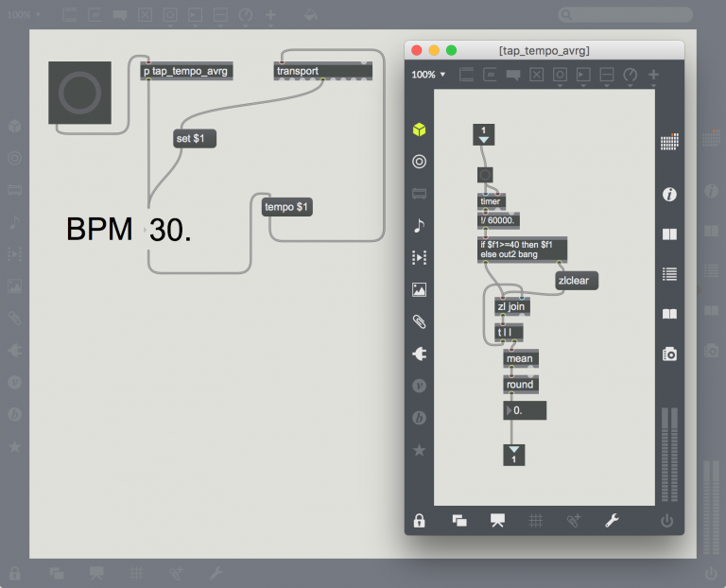Click the large bang button in main patcher

(x=79, y=93)
